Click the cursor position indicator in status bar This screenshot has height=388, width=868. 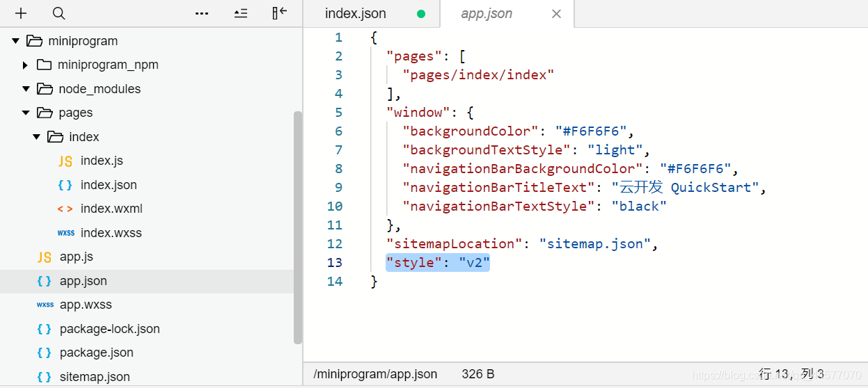[x=791, y=374]
